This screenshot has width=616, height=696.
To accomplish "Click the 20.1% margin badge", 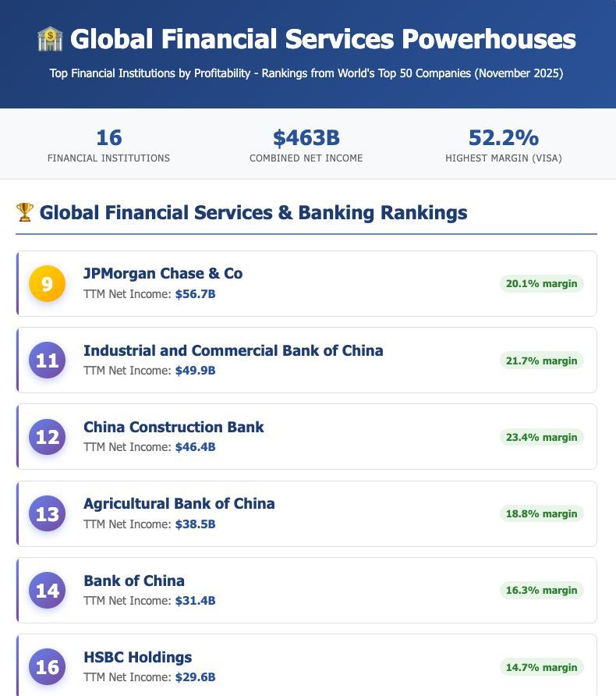I will (x=541, y=284).
